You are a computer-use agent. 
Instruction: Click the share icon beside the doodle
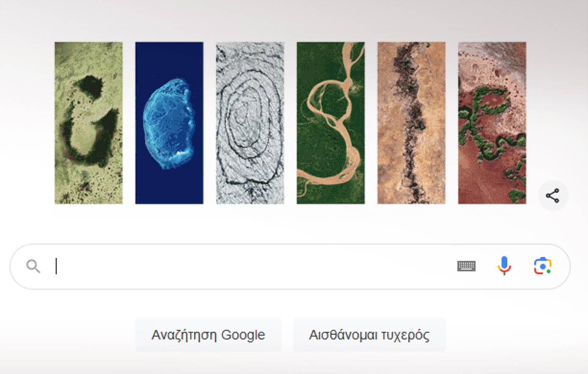pos(552,196)
